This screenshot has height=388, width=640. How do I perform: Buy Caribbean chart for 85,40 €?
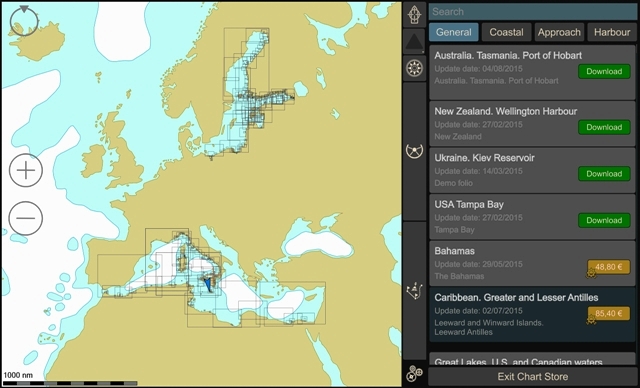tap(609, 314)
